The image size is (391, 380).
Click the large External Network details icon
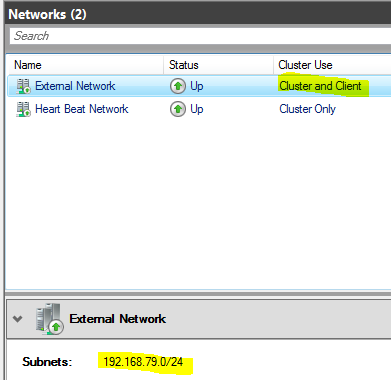[50, 319]
